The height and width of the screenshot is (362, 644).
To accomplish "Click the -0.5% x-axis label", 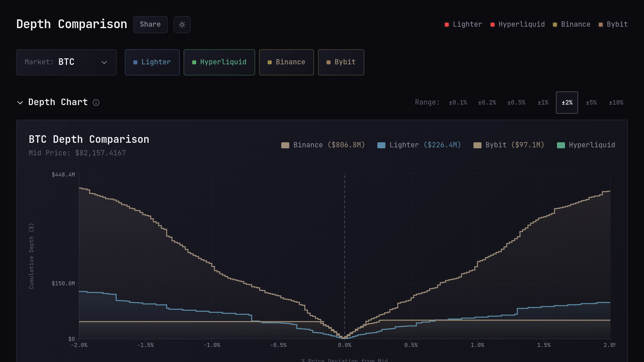I will click(x=278, y=345).
